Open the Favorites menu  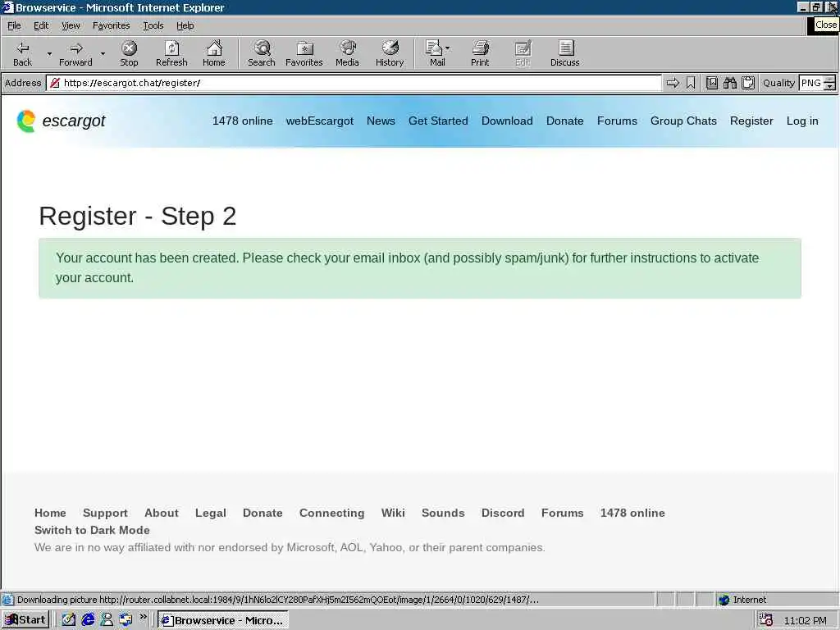coord(111,25)
